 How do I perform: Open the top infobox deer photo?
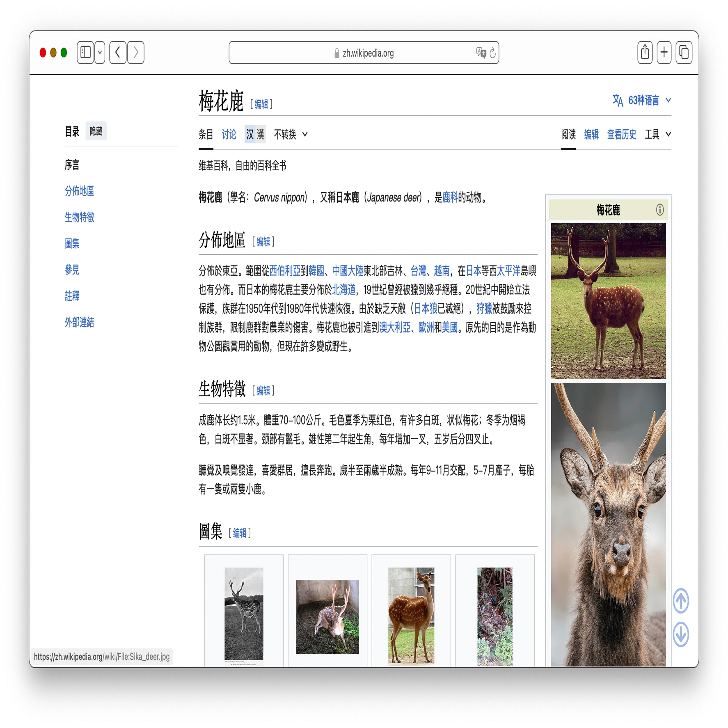pyautogui.click(x=608, y=301)
